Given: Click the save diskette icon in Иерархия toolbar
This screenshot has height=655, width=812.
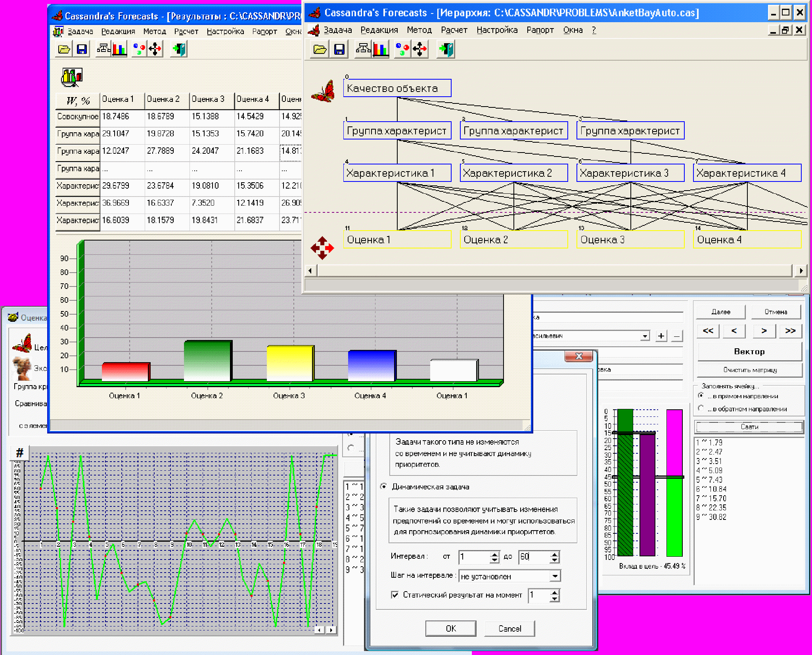Looking at the screenshot, I should (339, 50).
